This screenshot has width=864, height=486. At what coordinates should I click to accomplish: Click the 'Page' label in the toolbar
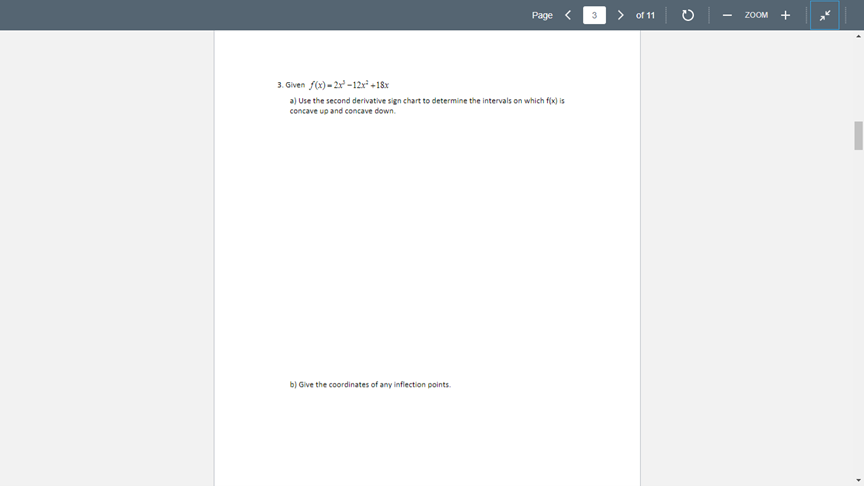click(542, 15)
